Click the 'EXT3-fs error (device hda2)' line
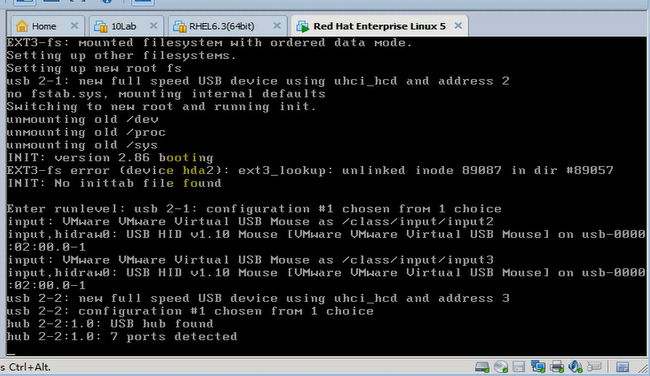 coord(310,170)
